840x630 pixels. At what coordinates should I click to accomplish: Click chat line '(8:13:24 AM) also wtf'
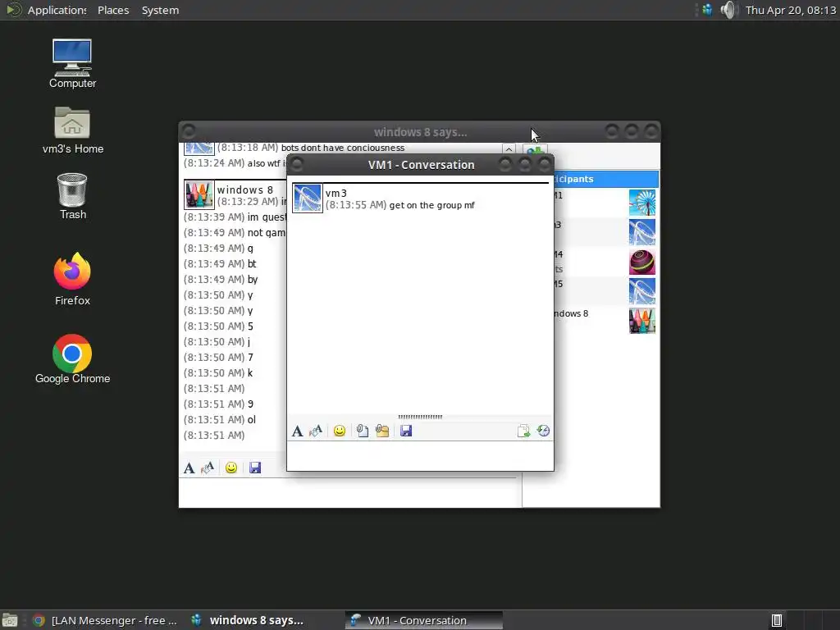point(235,163)
